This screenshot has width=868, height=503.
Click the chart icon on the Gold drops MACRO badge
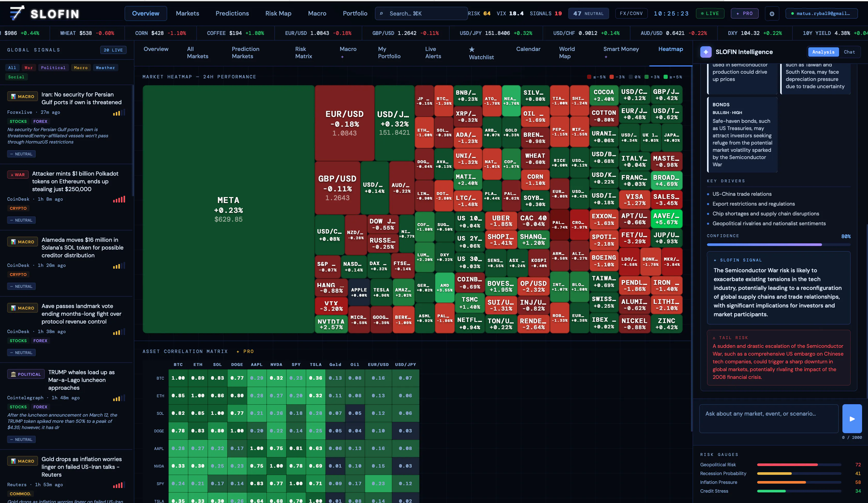click(x=13, y=461)
